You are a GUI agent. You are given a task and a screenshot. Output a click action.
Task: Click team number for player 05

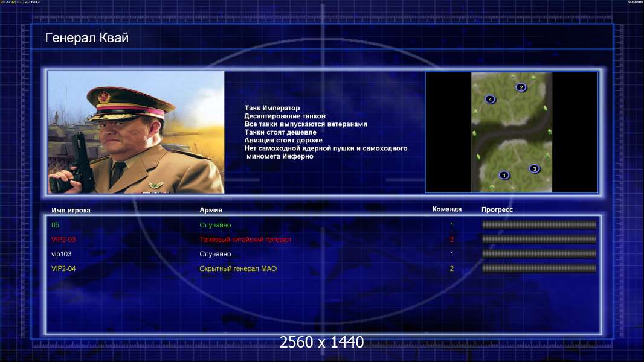tap(451, 225)
